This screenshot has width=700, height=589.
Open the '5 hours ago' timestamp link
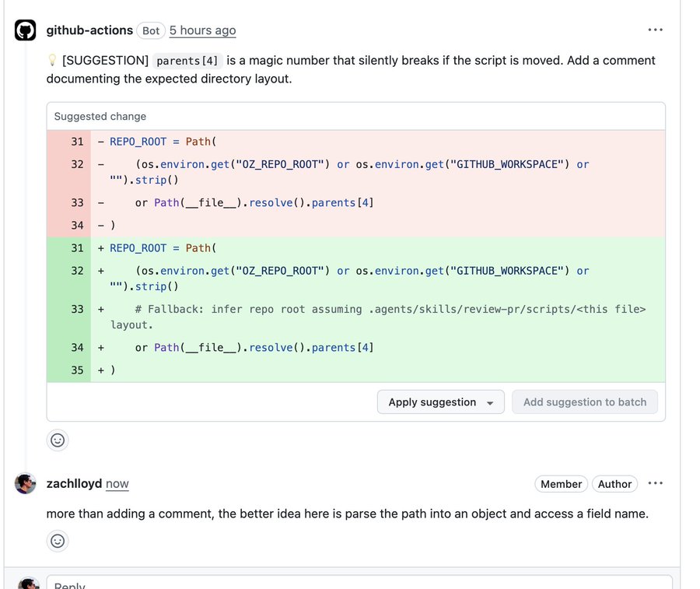pyautogui.click(x=202, y=30)
